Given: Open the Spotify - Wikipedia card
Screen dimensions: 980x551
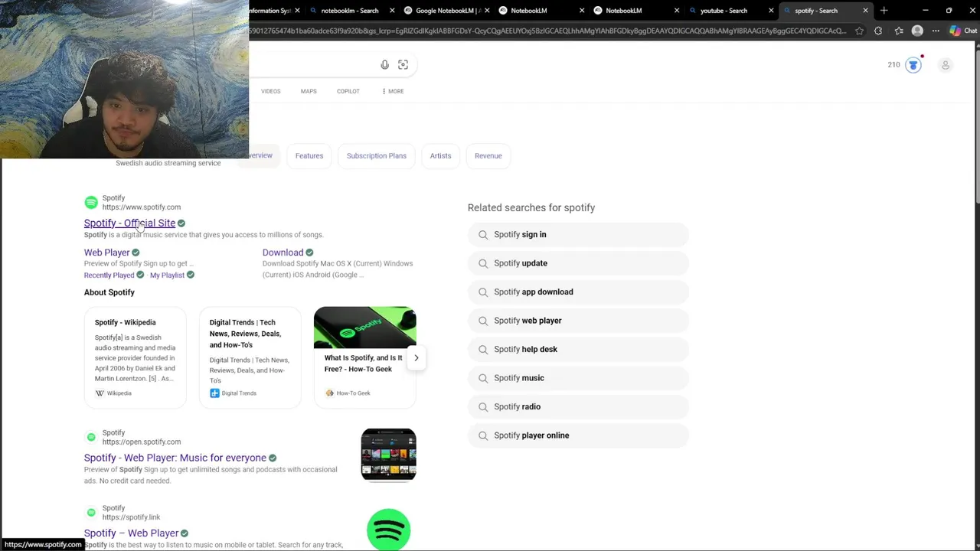Looking at the screenshot, I should (x=135, y=357).
